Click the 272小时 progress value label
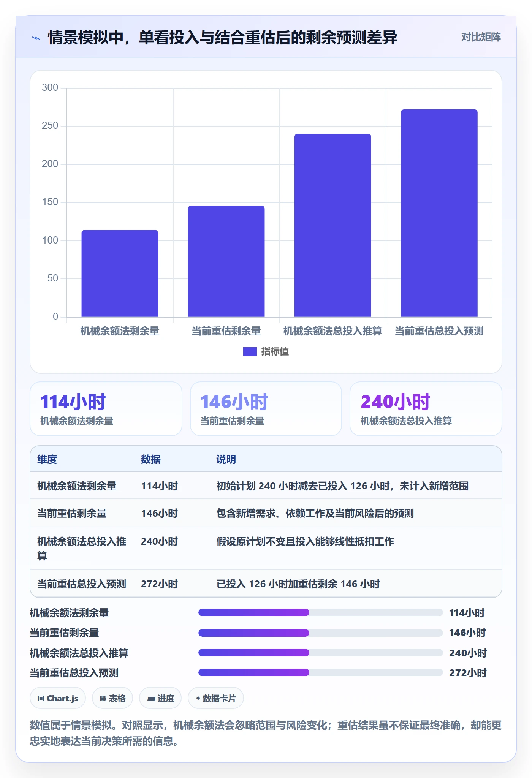The width and height of the screenshot is (532, 778). (468, 673)
